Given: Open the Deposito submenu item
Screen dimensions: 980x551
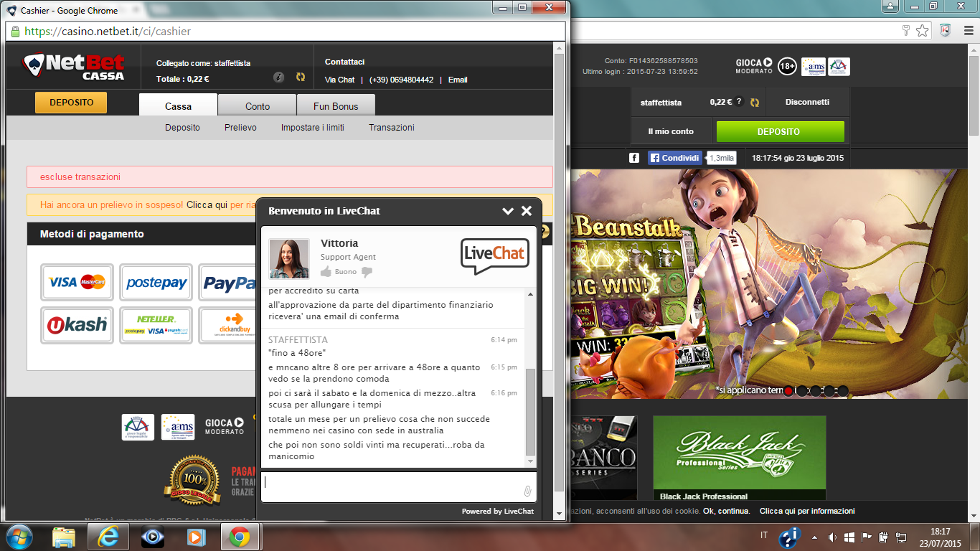Looking at the screenshot, I should [182, 128].
